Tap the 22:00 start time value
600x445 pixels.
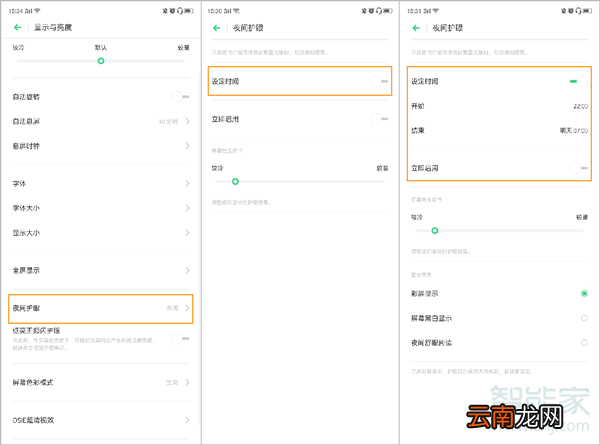point(580,106)
